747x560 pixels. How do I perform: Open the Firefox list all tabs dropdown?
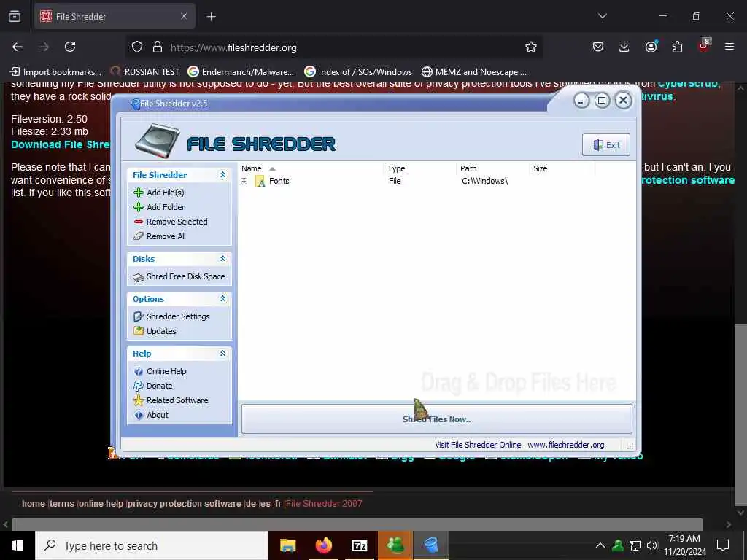coord(602,16)
